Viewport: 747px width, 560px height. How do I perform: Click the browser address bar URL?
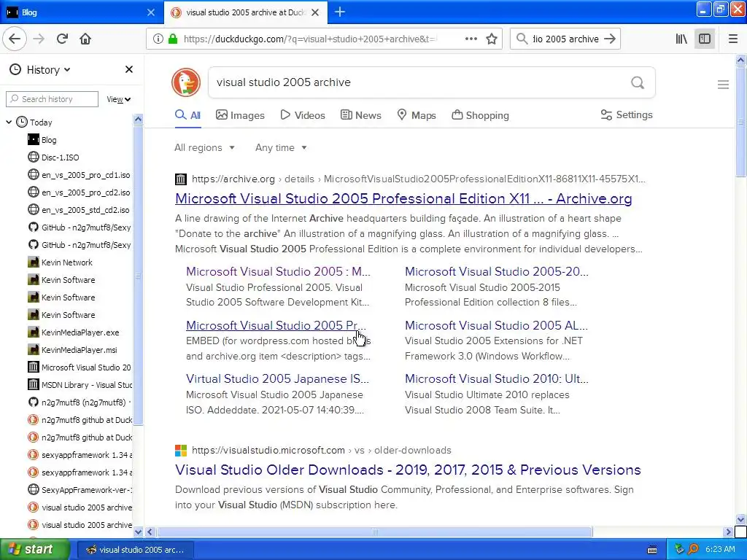coord(309,39)
